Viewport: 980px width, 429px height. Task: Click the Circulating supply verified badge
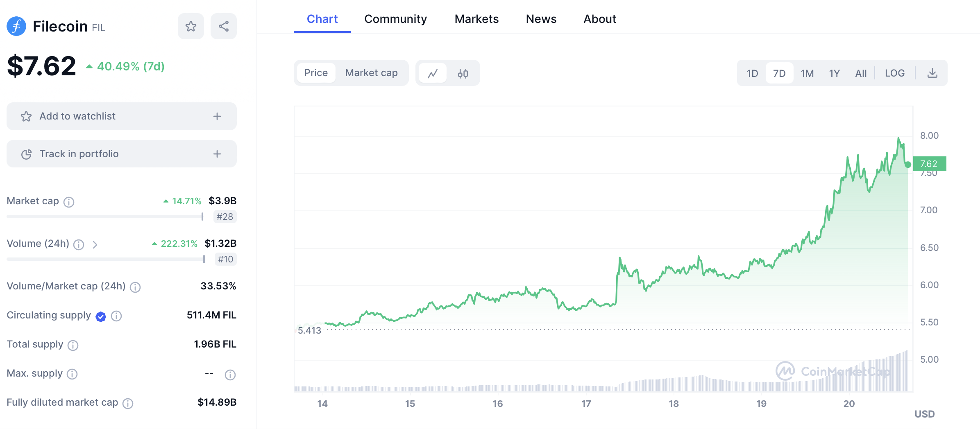[100, 316]
